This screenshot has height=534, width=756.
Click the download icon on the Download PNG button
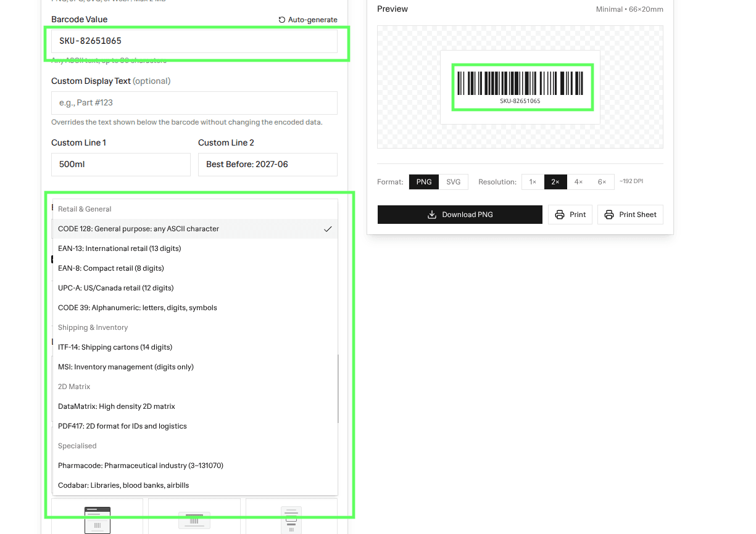(x=432, y=215)
